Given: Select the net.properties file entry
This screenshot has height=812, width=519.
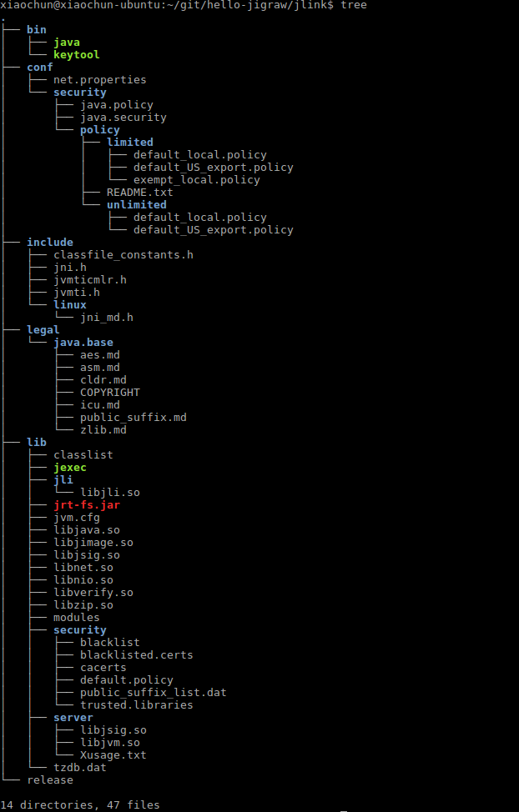Looking at the screenshot, I should (99, 80).
